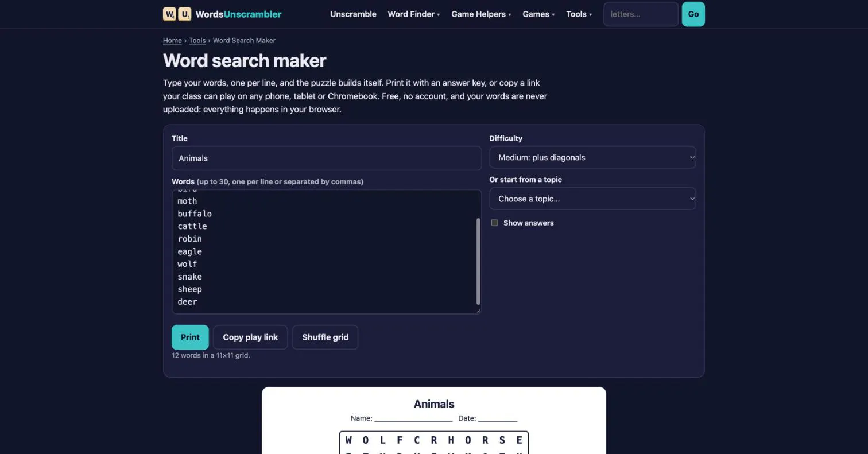Click the word eagle in the list

click(x=189, y=251)
